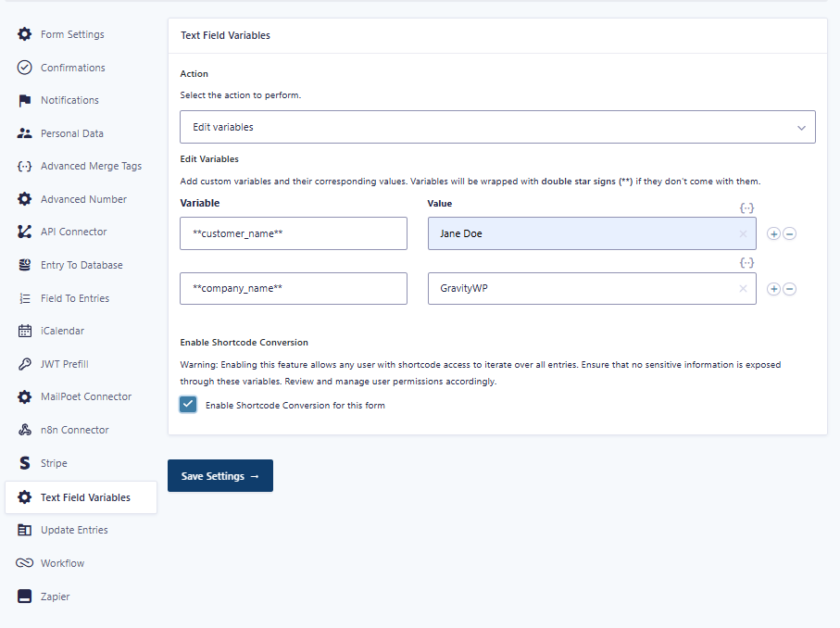Add a new variable row with the plus button
Image resolution: width=840 pixels, height=628 pixels.
[773, 233]
